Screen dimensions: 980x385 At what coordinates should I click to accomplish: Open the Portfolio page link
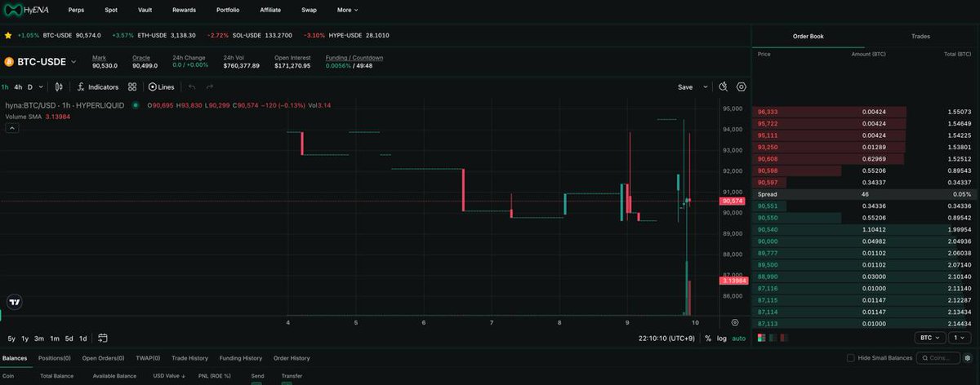click(x=228, y=10)
